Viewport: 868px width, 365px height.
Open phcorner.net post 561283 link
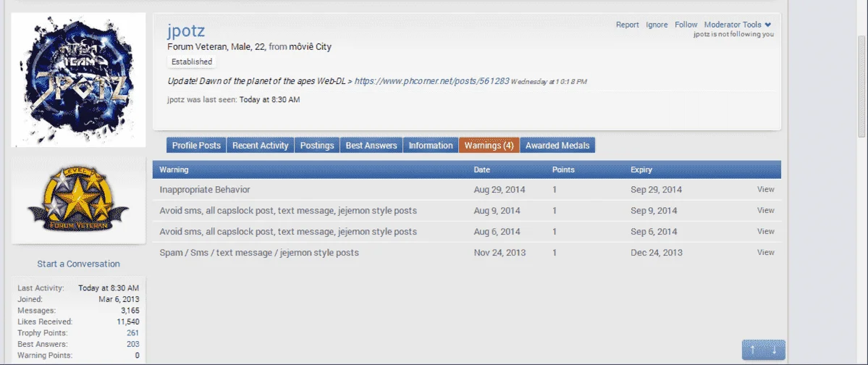[x=431, y=81]
